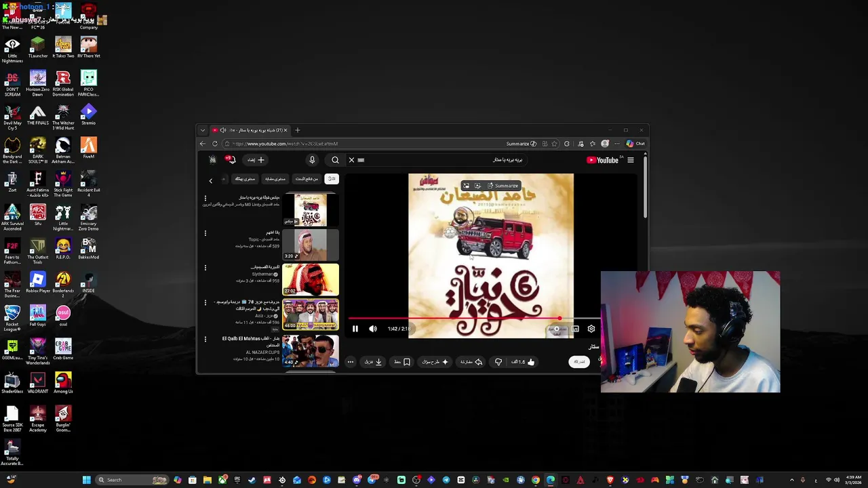Image resolution: width=868 pixels, height=488 pixels.
Task: Open more actions ellipsis under video
Action: tap(351, 362)
